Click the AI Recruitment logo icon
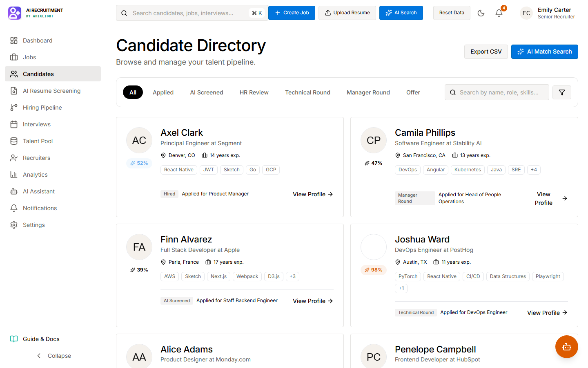 tap(15, 13)
